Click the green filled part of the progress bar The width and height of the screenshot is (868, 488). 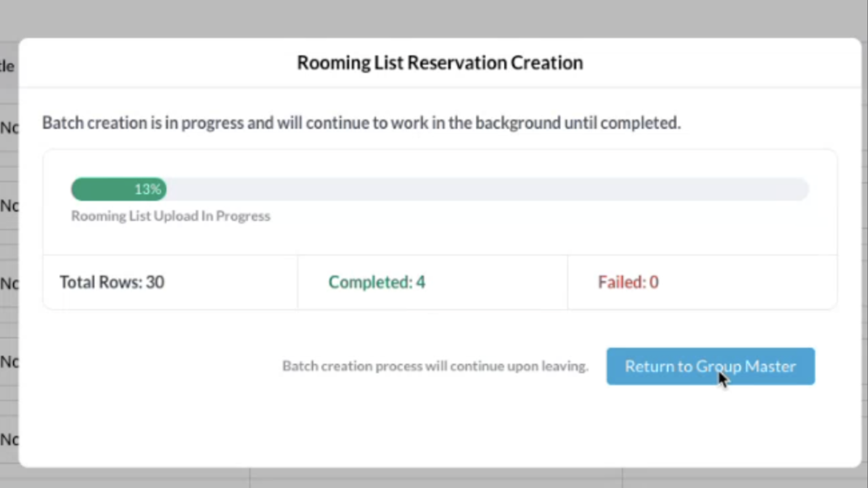tap(100, 189)
